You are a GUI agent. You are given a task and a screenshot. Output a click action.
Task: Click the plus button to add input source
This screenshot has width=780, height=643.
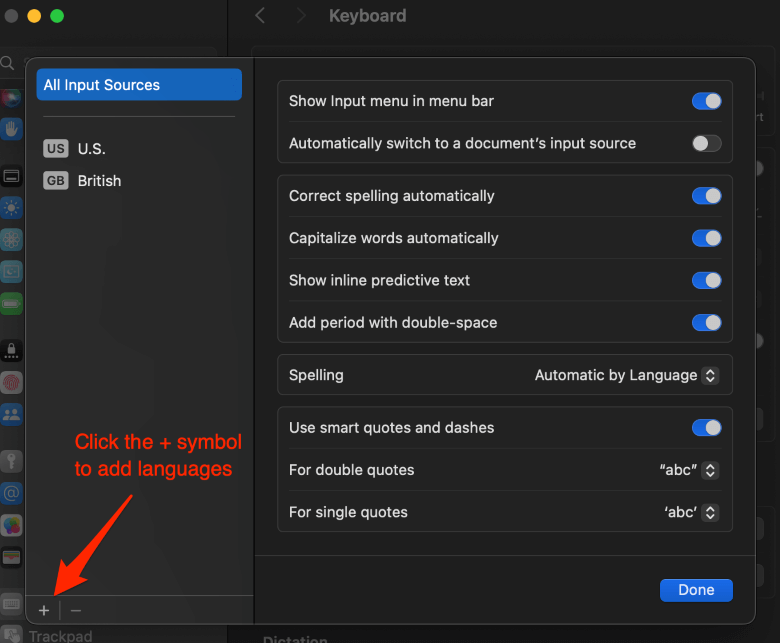(43, 610)
